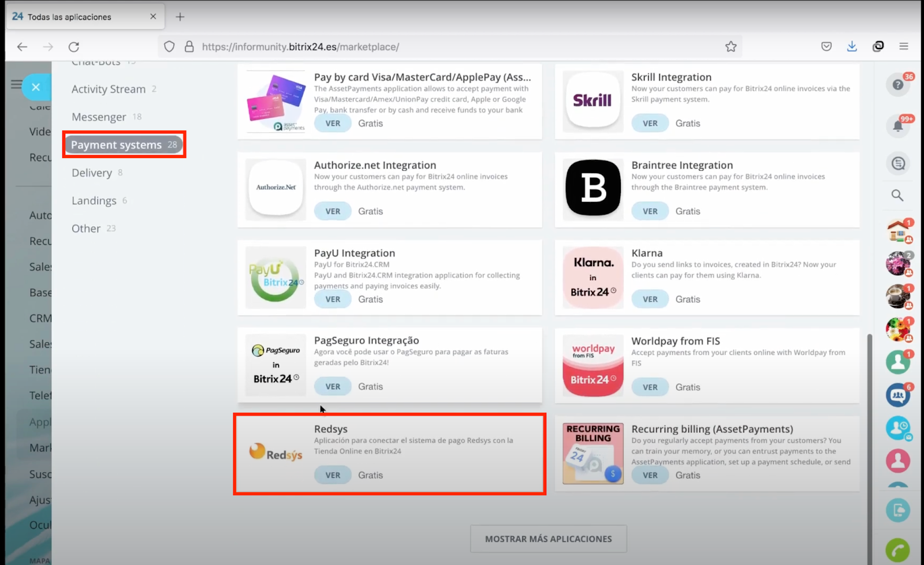
Task: Open browser downloads arrow icon
Action: click(852, 47)
